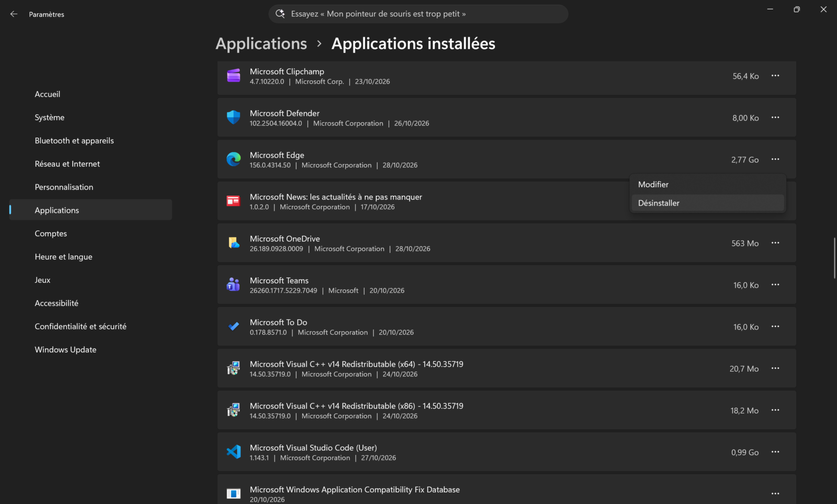Viewport: 837px width, 504px height.
Task: Click the Visual C++ (x86) installer icon
Action: coord(233,410)
